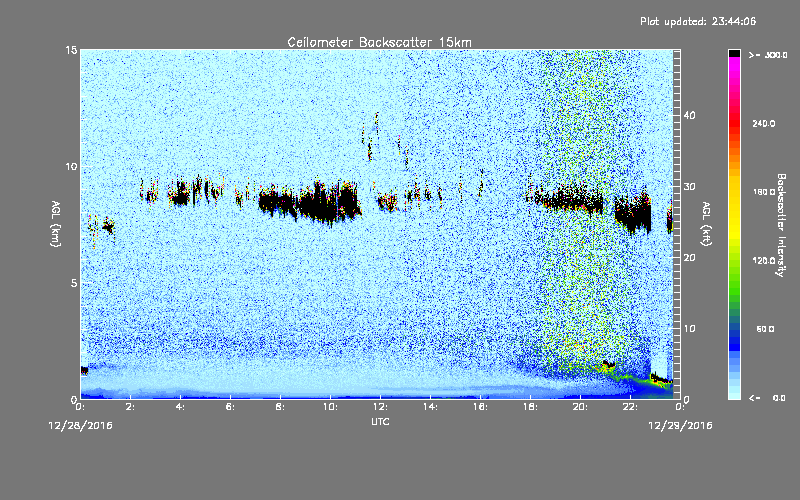Click the '6:' hour tick label
Image resolution: width=800 pixels, height=500 pixels.
tap(231, 407)
